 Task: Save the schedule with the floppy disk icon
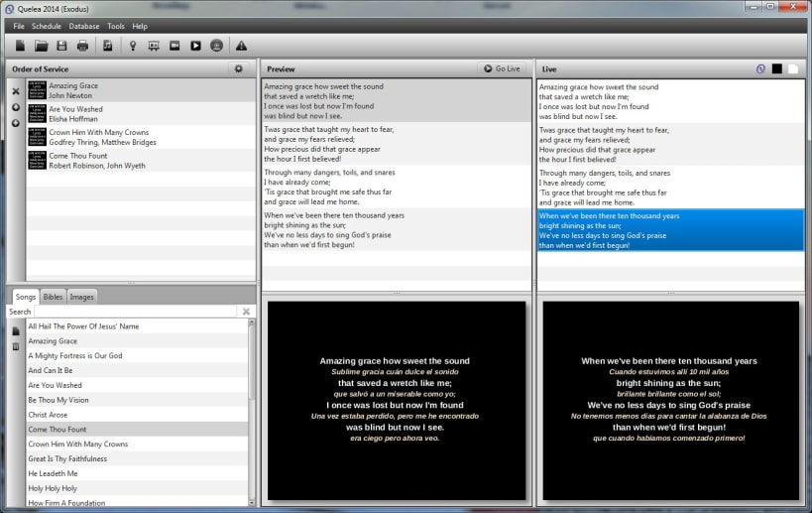pyautogui.click(x=61, y=46)
